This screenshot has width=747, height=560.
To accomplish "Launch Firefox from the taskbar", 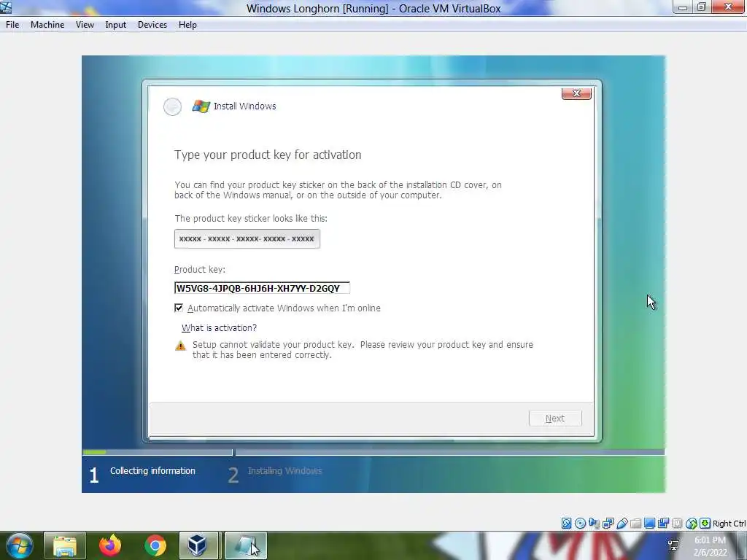I will [110, 545].
